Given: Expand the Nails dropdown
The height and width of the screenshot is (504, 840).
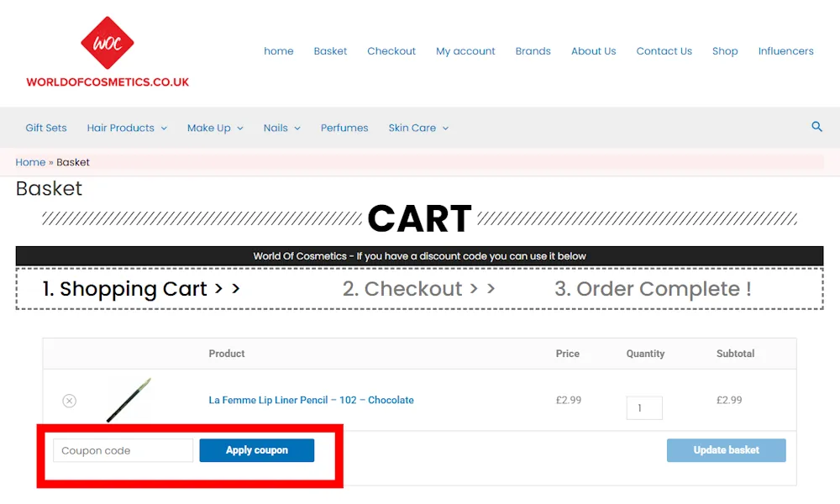Looking at the screenshot, I should [281, 128].
